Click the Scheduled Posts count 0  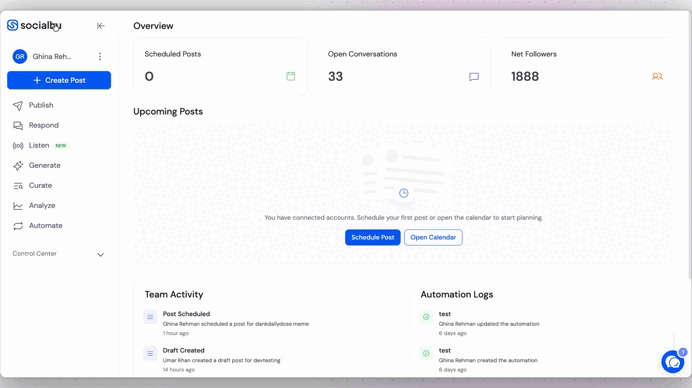(149, 77)
